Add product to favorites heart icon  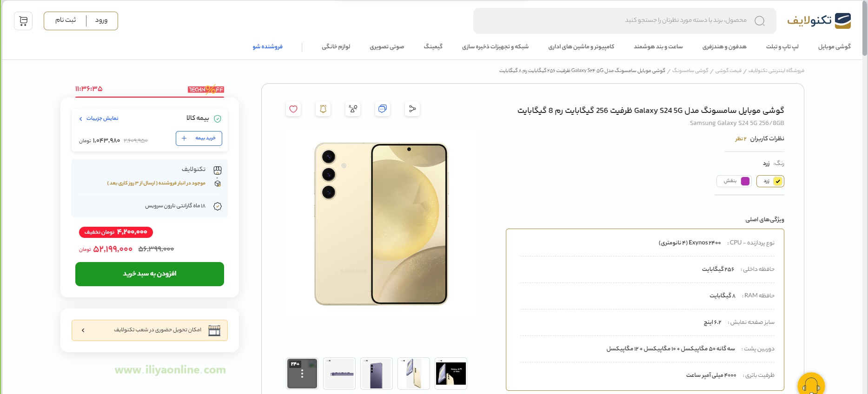[293, 109]
